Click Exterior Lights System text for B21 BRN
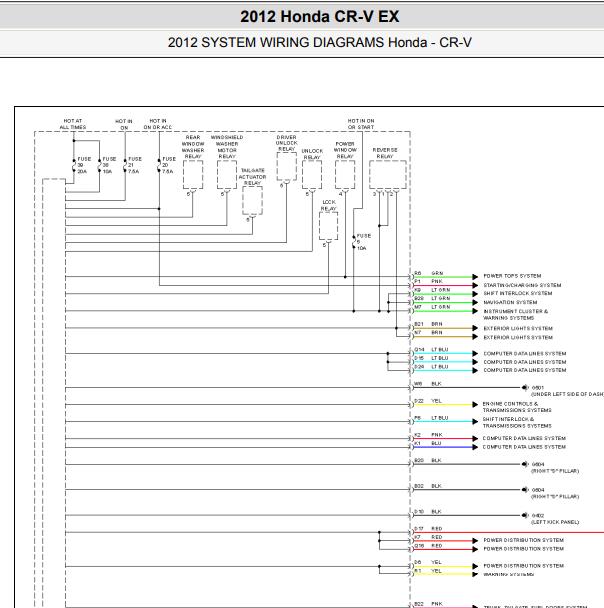Image resolution: width=604 pixels, height=608 pixels. [x=518, y=328]
